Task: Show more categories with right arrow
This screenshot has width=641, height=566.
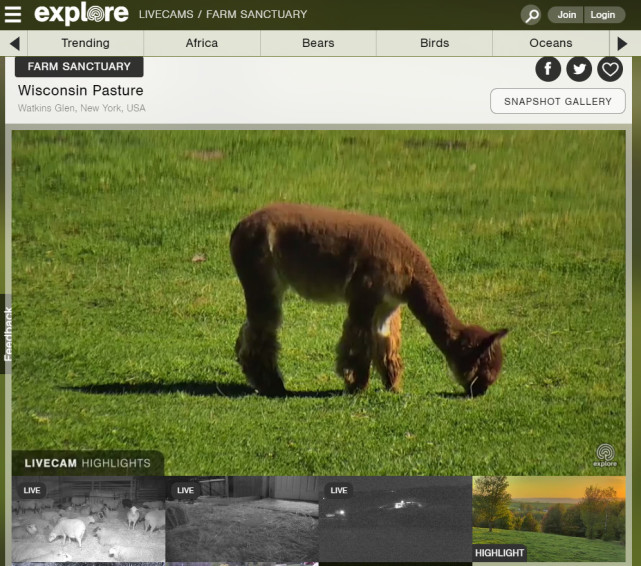Action: pyautogui.click(x=622, y=43)
